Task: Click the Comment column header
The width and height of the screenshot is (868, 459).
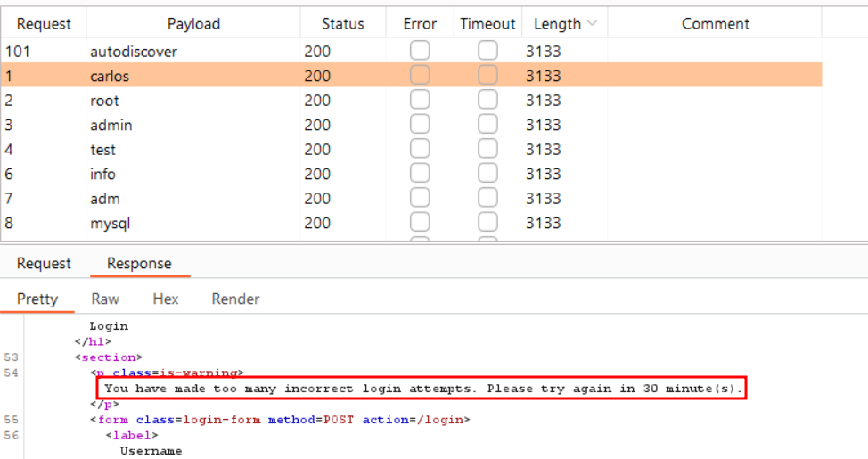Action: pos(715,23)
